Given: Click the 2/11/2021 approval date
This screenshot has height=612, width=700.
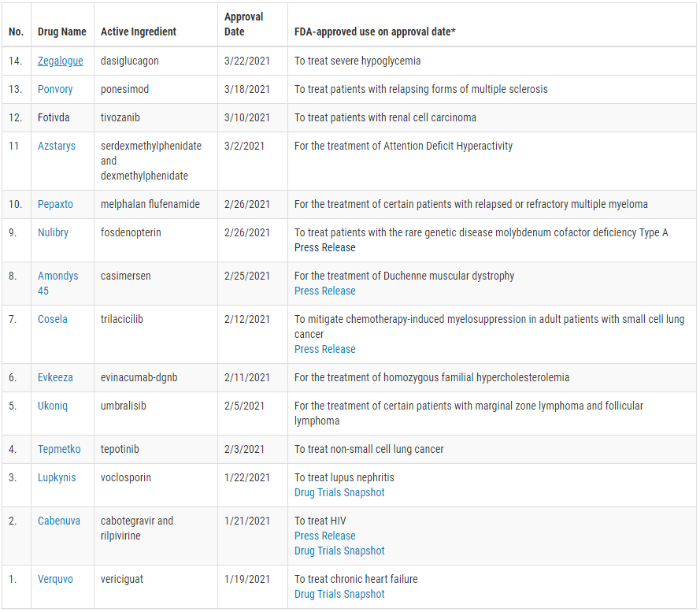Looking at the screenshot, I should click(x=247, y=377).
